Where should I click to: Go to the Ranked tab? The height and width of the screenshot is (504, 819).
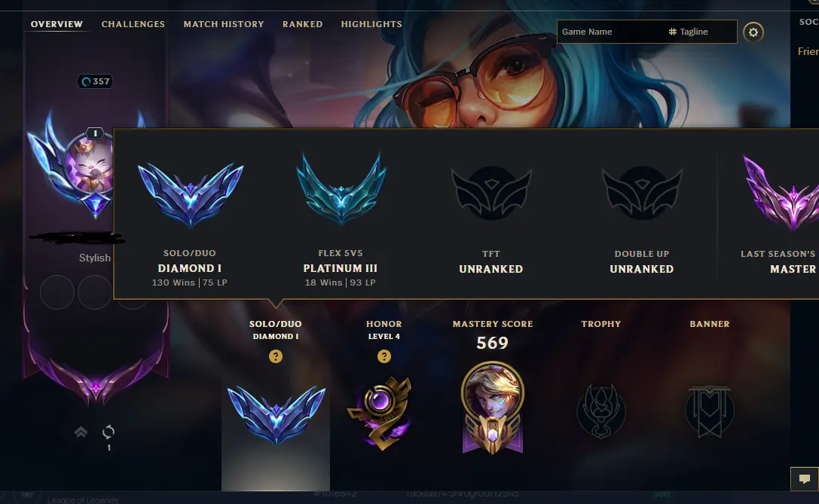pos(302,24)
